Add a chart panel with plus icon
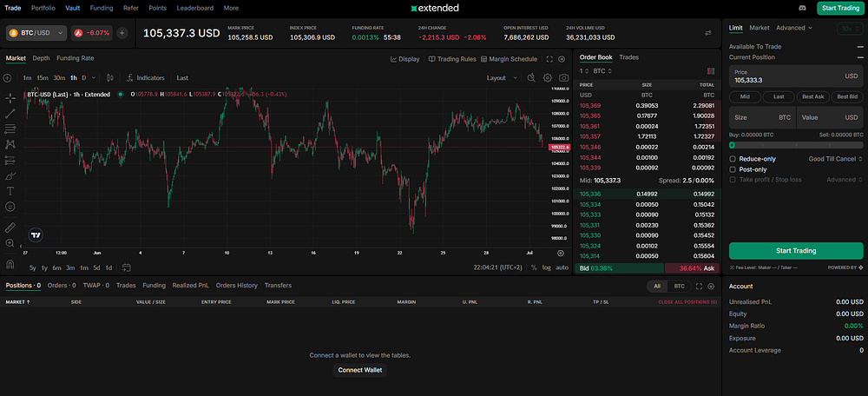The height and width of the screenshot is (396, 868). pos(562,59)
